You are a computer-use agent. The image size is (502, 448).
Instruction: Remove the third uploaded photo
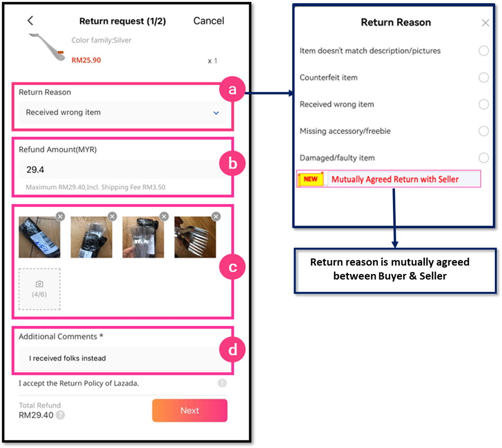[x=164, y=216]
